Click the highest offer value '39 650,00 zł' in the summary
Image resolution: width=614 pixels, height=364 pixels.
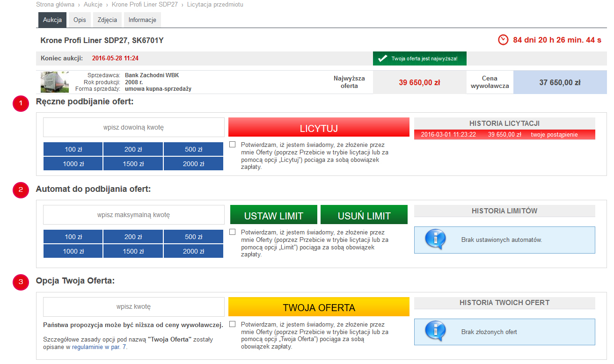pos(419,82)
